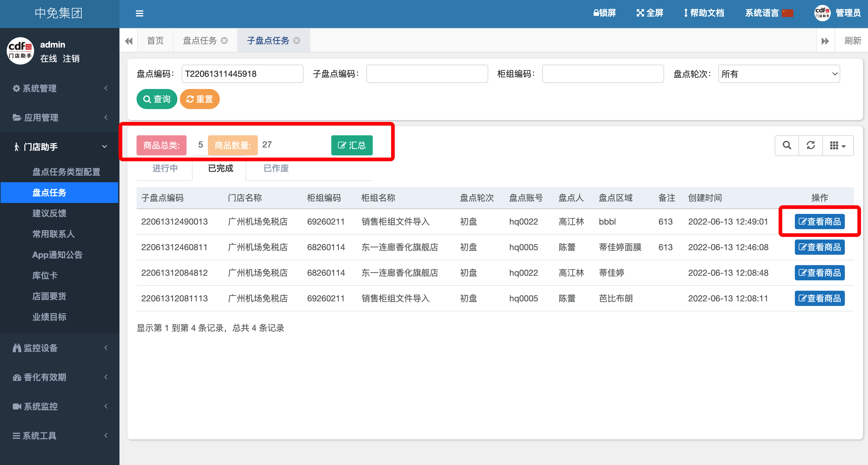
Task: Click the 子盘点编码 input field
Action: [x=427, y=74]
